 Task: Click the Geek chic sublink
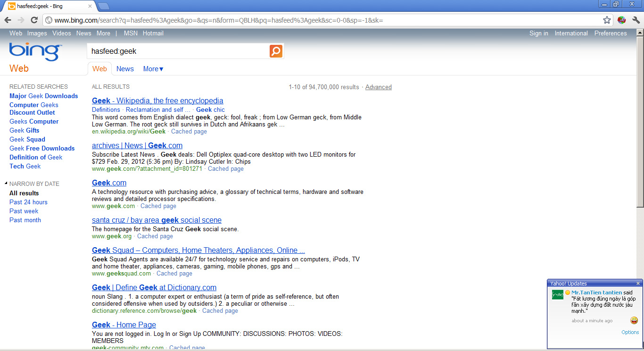point(210,110)
